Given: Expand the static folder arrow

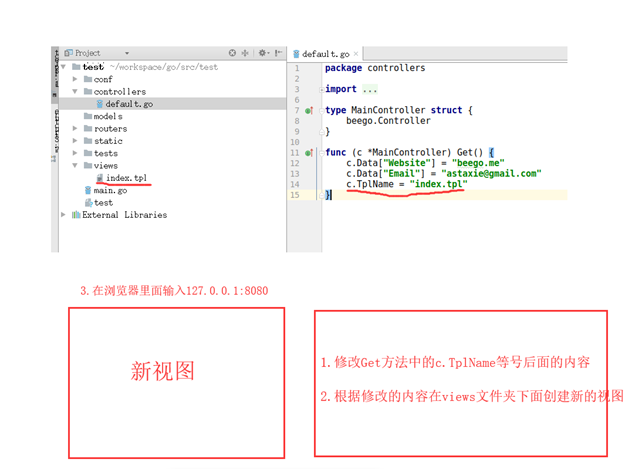Looking at the screenshot, I should 75,140.
